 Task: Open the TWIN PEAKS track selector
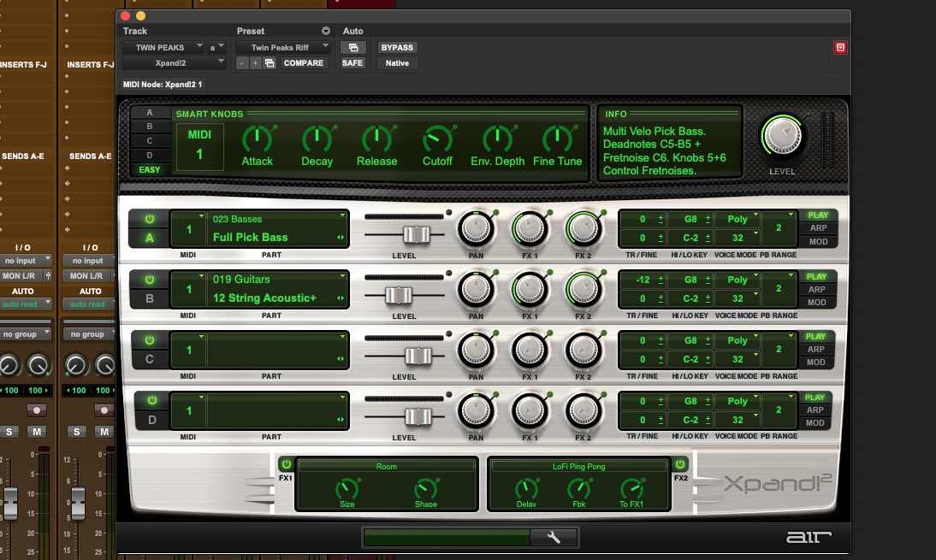(x=163, y=47)
